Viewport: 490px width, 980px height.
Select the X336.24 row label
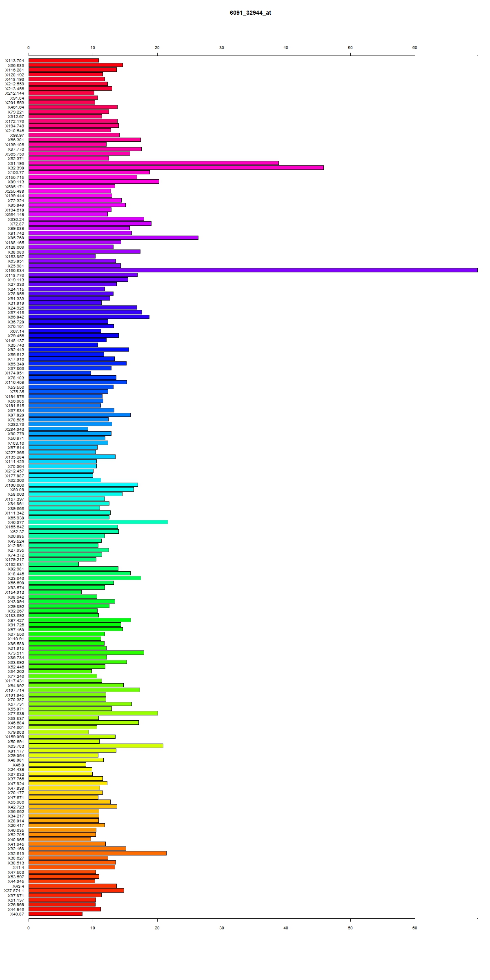[16, 219]
